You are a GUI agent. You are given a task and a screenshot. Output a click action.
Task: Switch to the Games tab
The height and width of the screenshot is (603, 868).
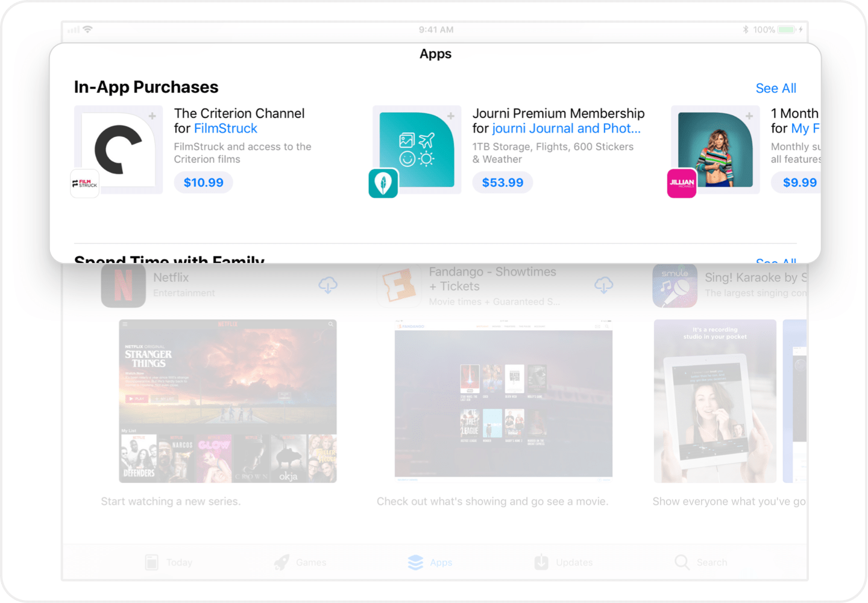300,563
